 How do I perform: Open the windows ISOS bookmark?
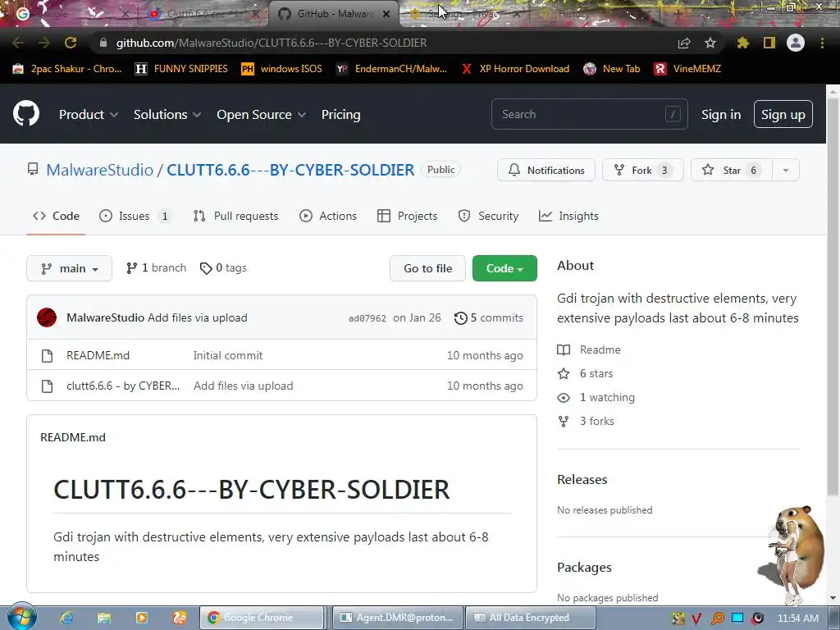pyautogui.click(x=282, y=69)
